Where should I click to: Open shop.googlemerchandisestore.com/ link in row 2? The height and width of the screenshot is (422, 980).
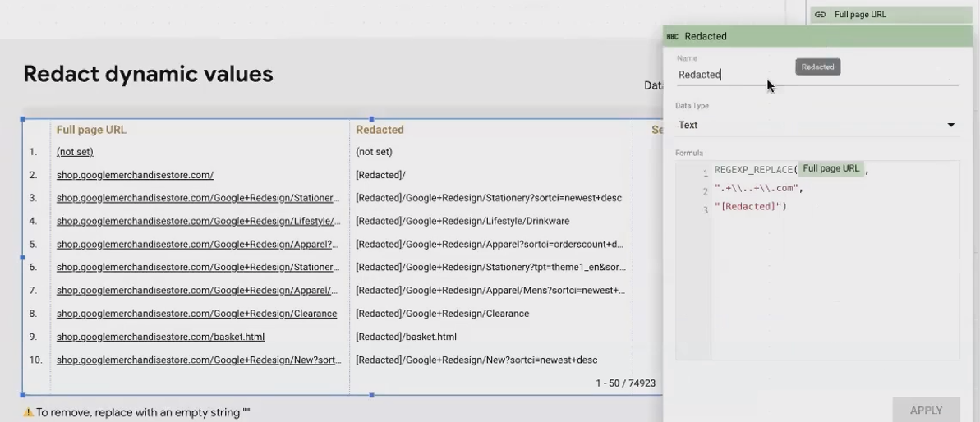(x=135, y=176)
